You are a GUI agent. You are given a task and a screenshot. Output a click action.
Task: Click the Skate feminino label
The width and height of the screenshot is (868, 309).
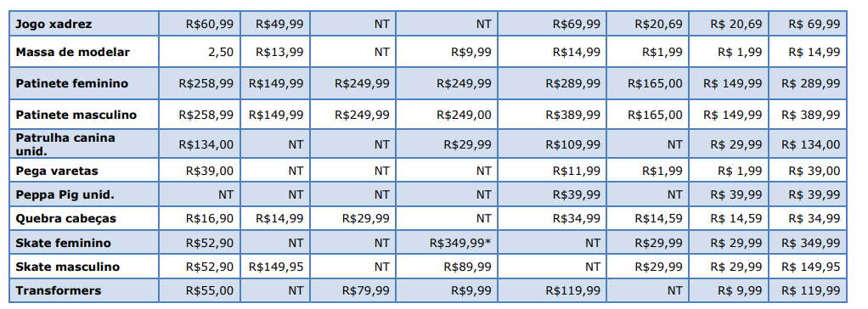pyautogui.click(x=63, y=243)
